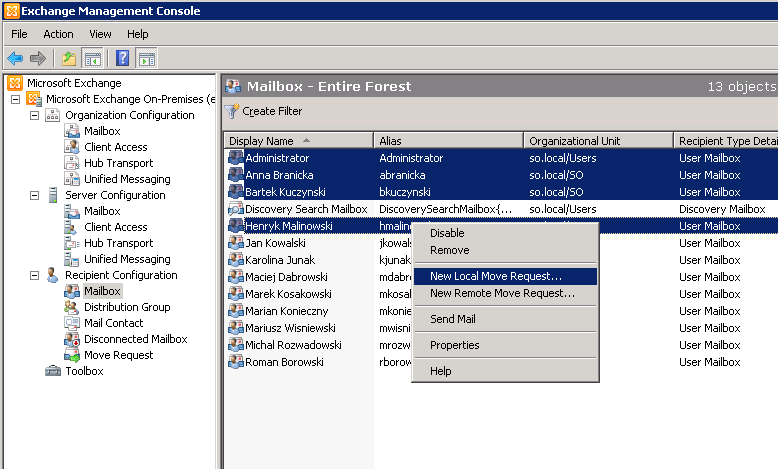
Task: Sort by Display Name column header
Action: 299,141
